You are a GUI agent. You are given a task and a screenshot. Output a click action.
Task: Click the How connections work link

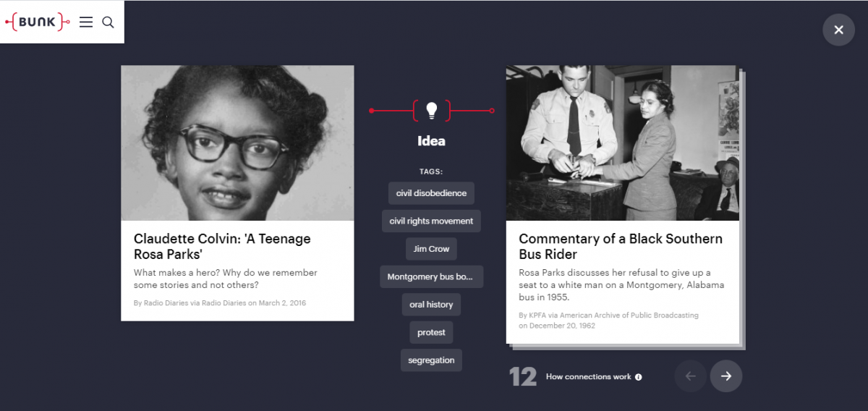click(588, 377)
